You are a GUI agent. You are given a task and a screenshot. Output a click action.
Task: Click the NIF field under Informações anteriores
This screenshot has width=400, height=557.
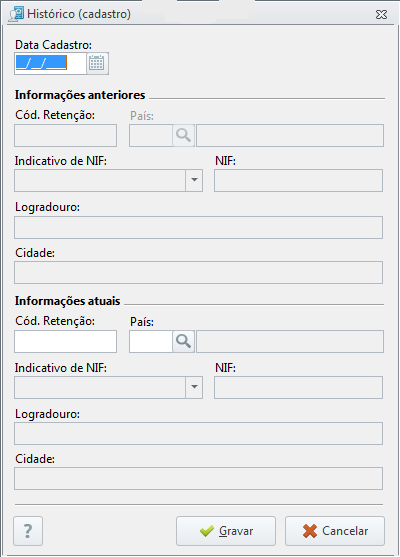298,180
